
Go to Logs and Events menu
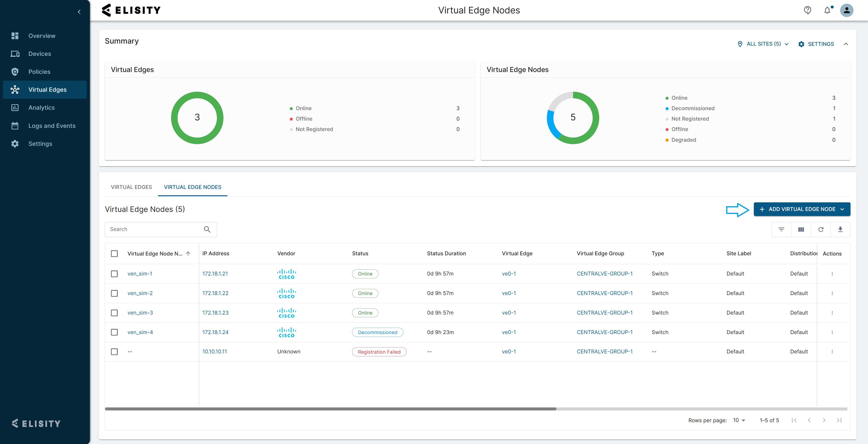pos(52,126)
